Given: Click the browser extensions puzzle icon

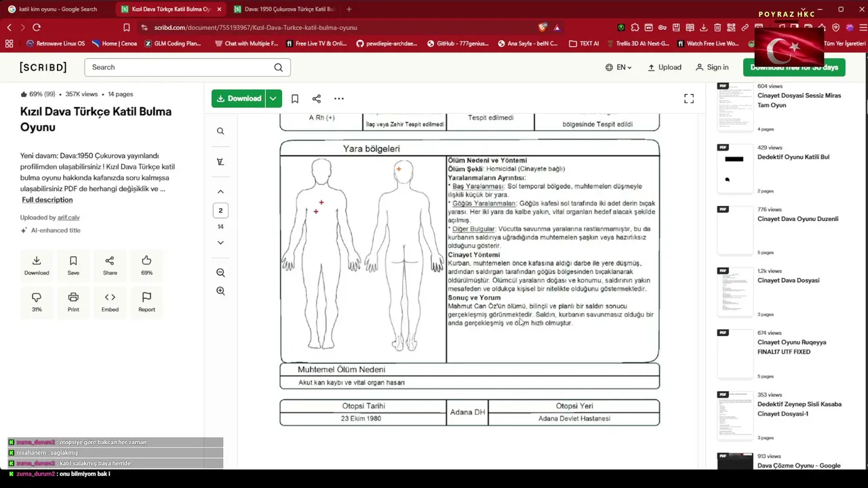Looking at the screenshot, I should tap(635, 27).
